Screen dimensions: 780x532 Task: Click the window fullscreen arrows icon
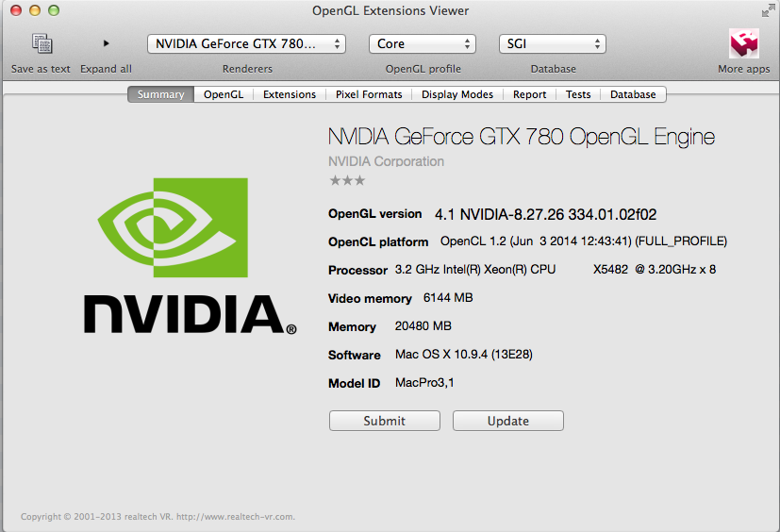[768, 10]
